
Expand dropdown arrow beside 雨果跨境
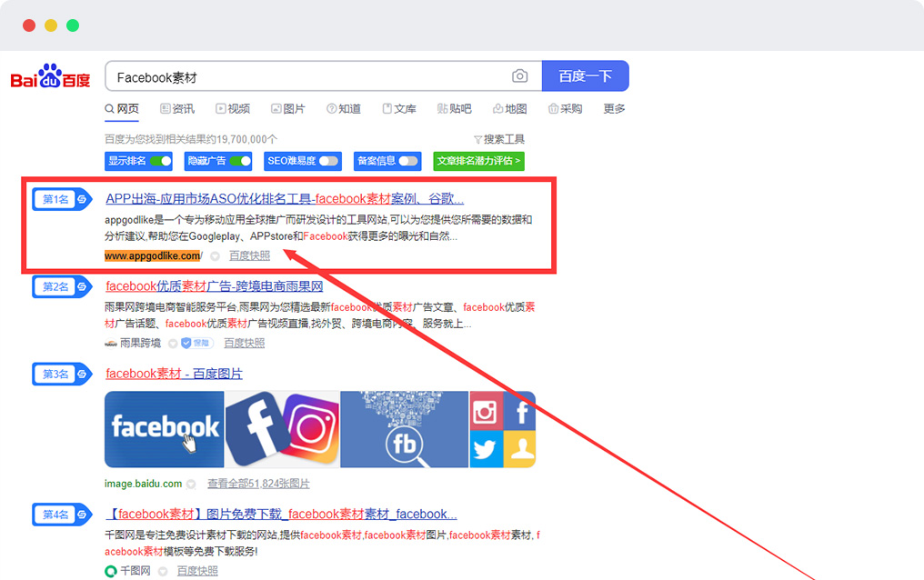173,344
